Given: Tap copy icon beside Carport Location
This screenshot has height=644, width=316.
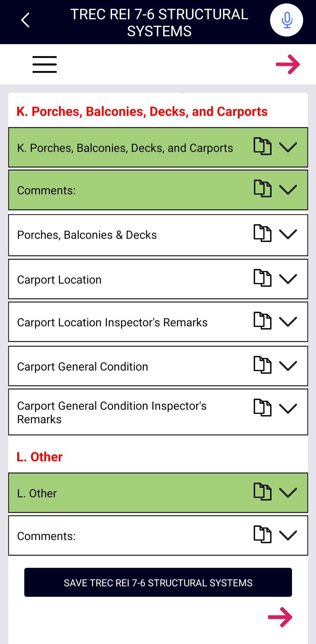Looking at the screenshot, I should (x=262, y=278).
